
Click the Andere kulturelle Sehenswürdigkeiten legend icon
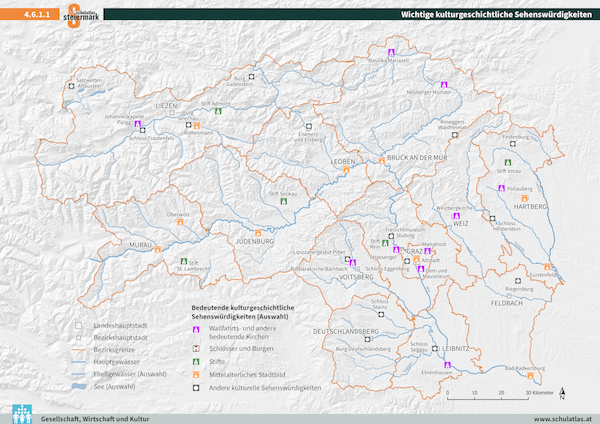pos(196,388)
